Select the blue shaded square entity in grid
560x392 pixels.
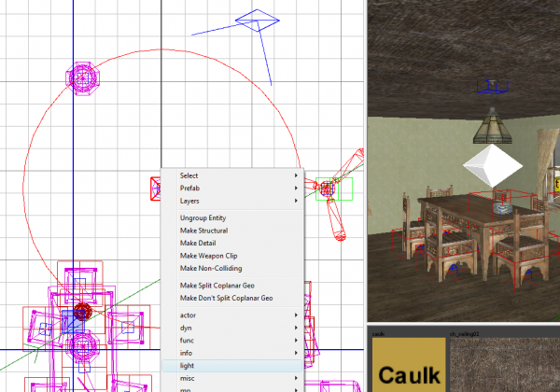pos(73,322)
